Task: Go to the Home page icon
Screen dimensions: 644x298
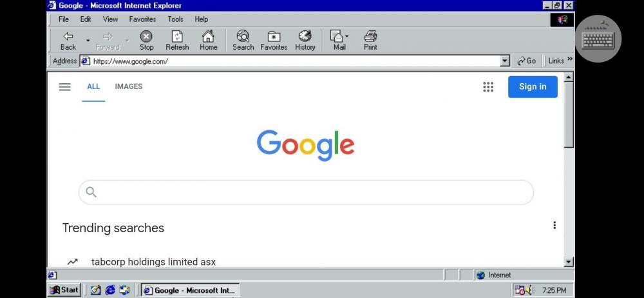Action: coord(208,41)
